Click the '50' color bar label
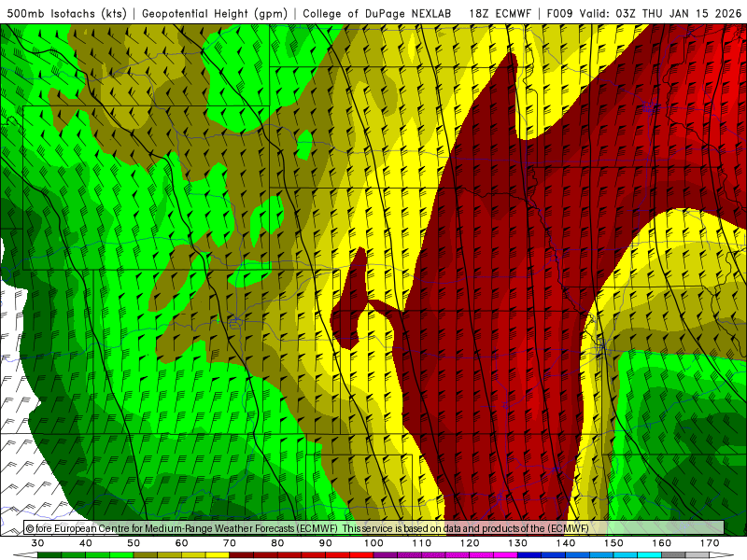 (x=134, y=543)
